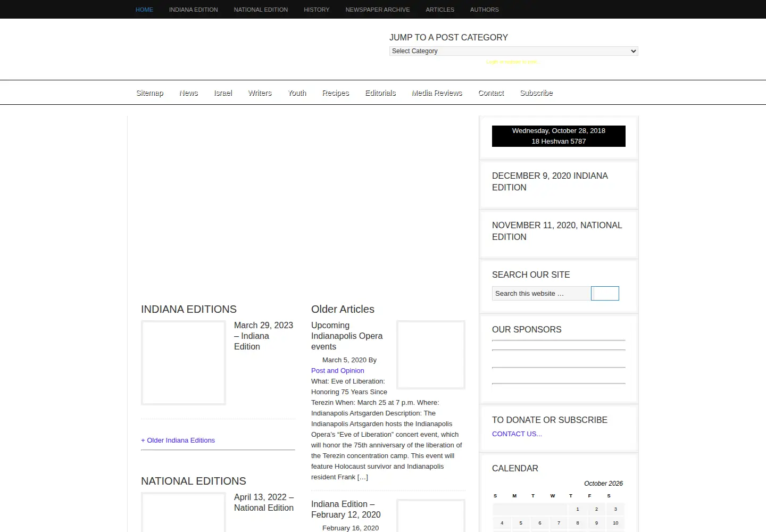The height and width of the screenshot is (532, 766).
Task: Browse the Recipes section
Action: [x=336, y=93]
